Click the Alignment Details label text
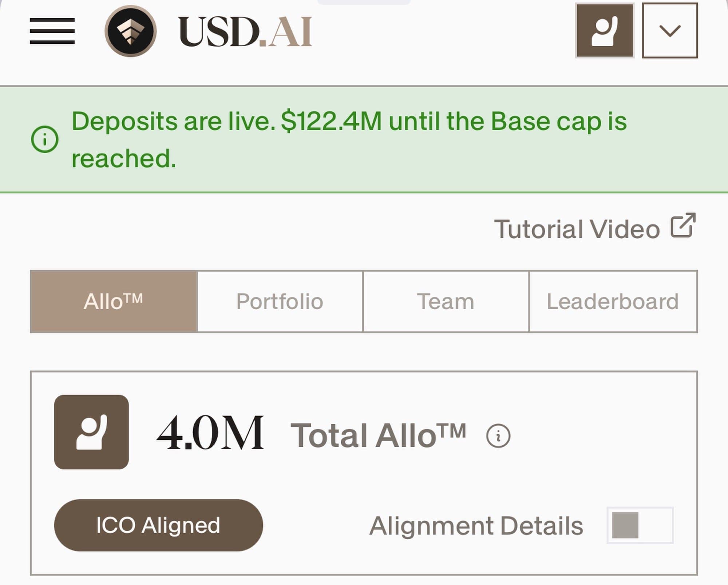 click(476, 526)
